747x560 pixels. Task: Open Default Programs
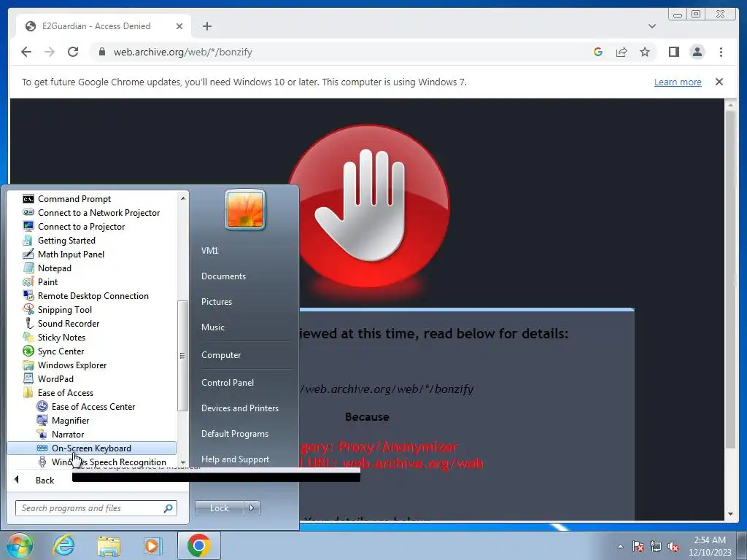(x=234, y=434)
